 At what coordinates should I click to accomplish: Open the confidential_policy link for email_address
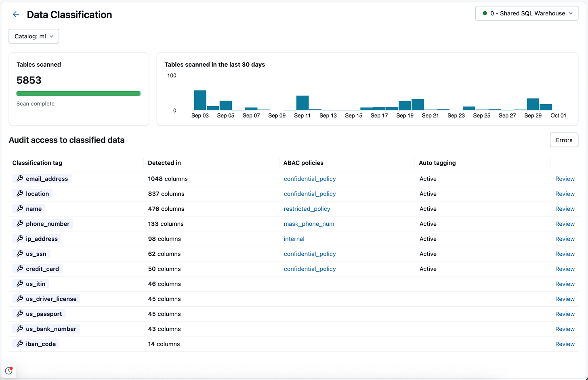pos(309,178)
